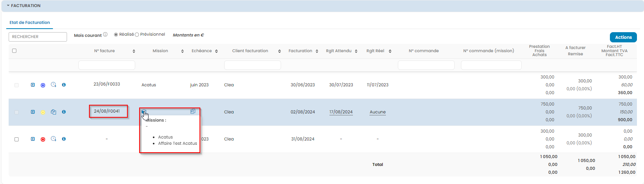Sort by the N° facture column

[134, 51]
